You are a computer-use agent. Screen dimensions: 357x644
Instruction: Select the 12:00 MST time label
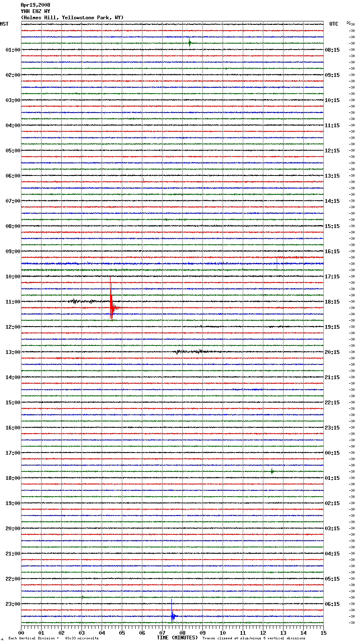point(13,327)
